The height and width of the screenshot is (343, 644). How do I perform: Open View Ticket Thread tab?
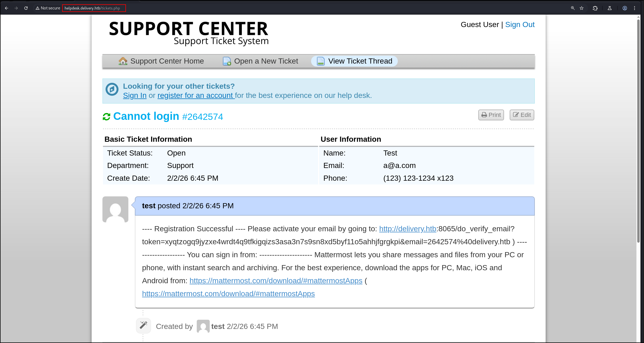point(354,61)
